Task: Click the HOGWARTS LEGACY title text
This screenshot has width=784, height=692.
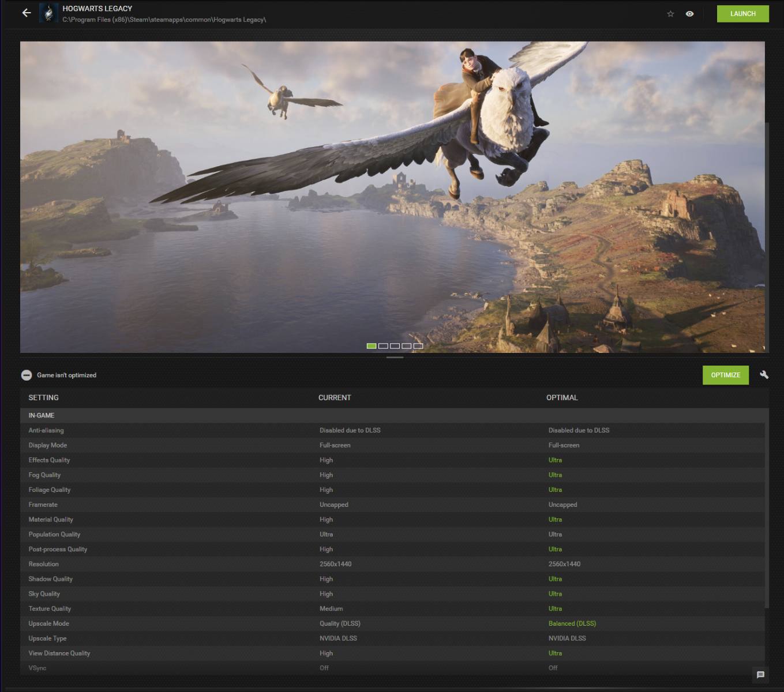Action: (x=97, y=9)
